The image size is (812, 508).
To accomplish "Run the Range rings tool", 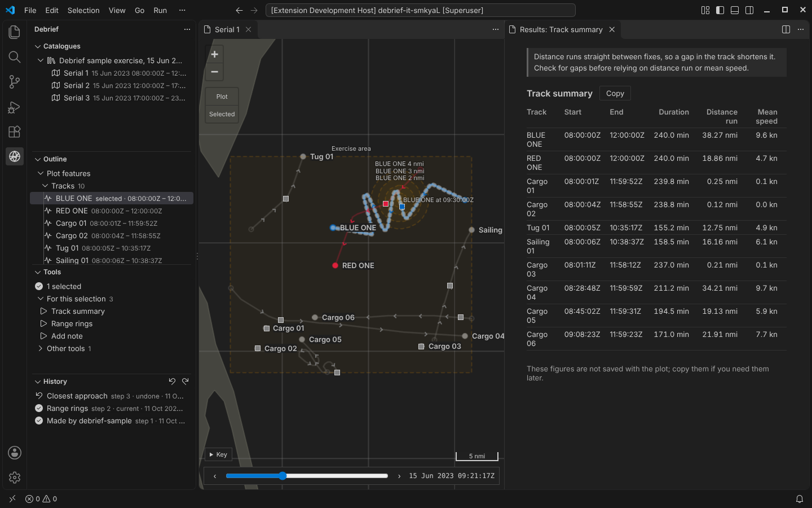I will click(72, 323).
